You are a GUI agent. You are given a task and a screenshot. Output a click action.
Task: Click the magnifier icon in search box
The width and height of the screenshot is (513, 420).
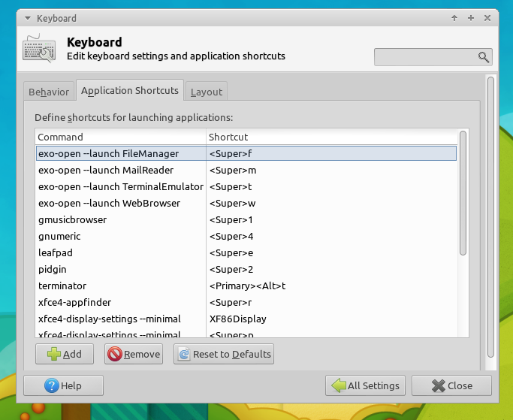pos(484,57)
